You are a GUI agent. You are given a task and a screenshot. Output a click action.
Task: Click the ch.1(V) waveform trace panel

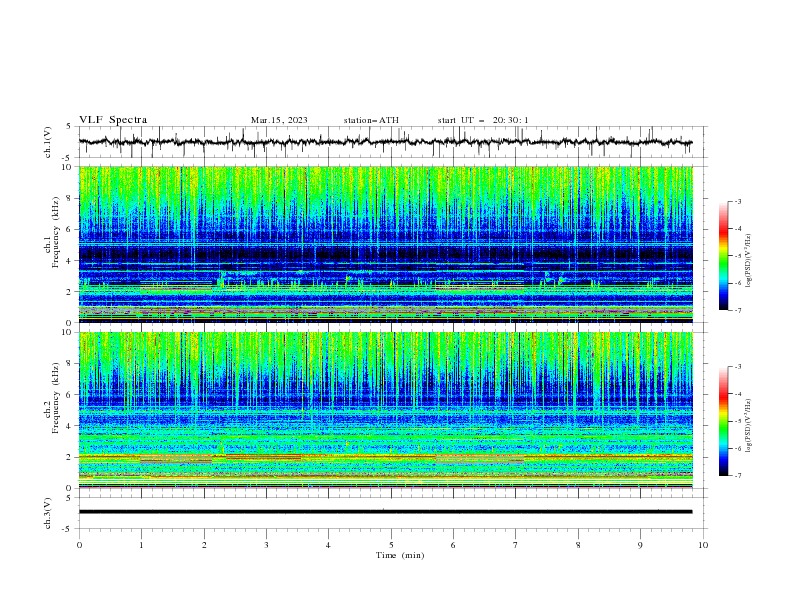tap(393, 142)
